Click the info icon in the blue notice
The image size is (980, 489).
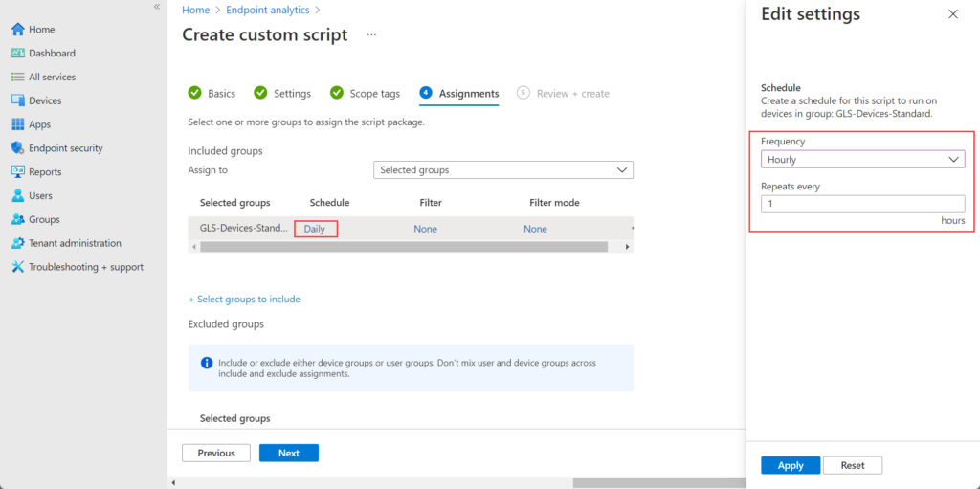tap(206, 363)
